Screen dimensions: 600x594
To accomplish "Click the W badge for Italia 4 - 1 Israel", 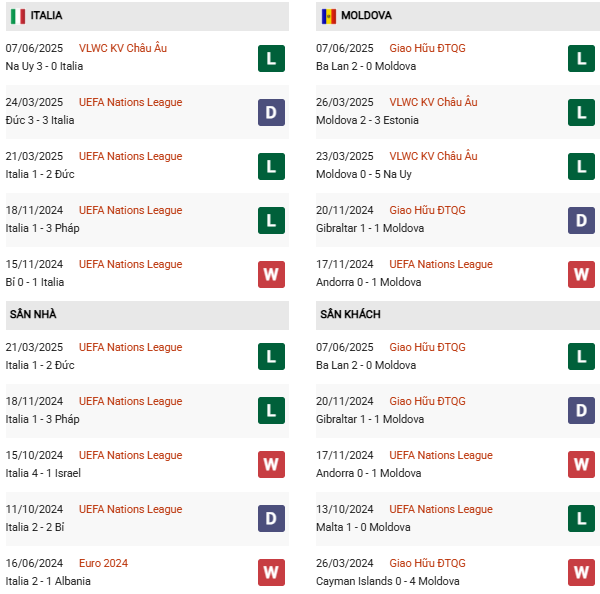I will click(271, 465).
